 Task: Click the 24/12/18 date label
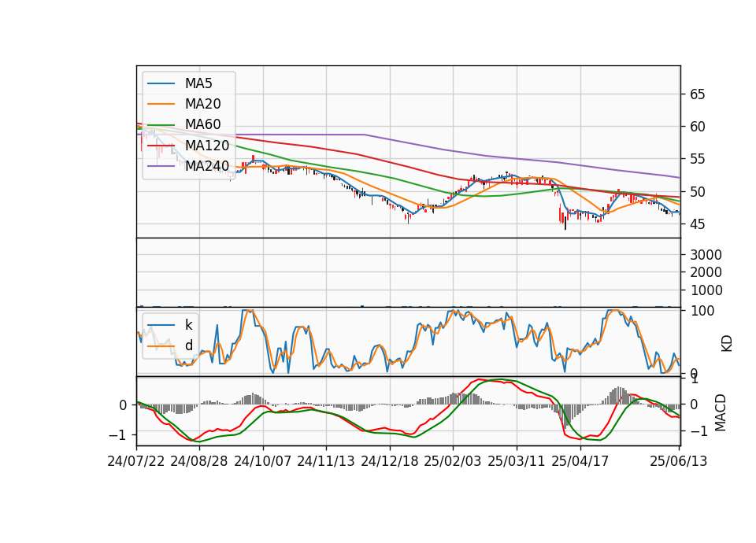pyautogui.click(x=390, y=461)
